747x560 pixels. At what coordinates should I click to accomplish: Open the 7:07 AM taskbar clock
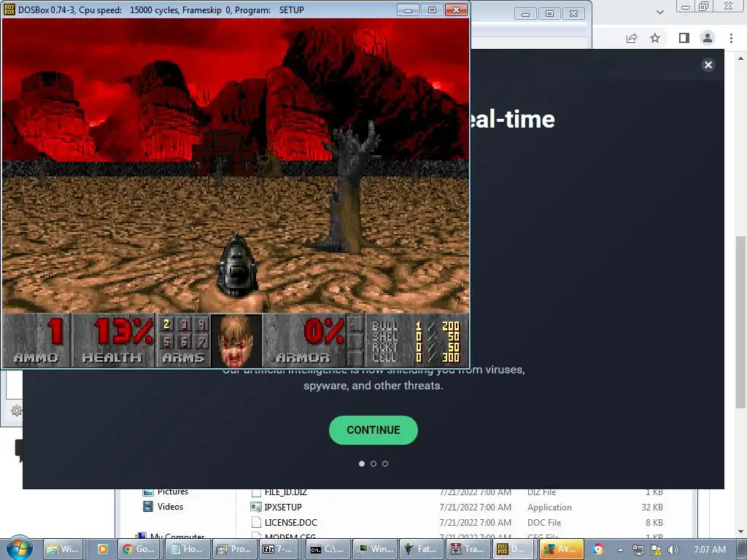point(709,550)
